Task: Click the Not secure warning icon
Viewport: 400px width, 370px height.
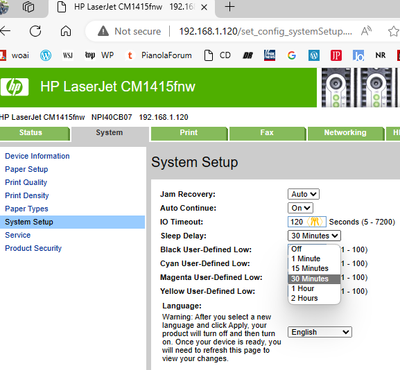Action: [x=103, y=31]
